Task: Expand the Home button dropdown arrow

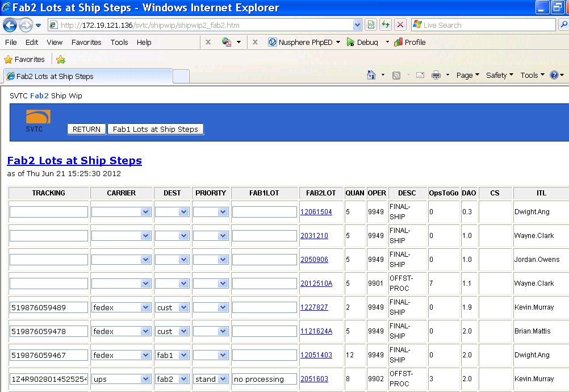Action: [x=383, y=75]
